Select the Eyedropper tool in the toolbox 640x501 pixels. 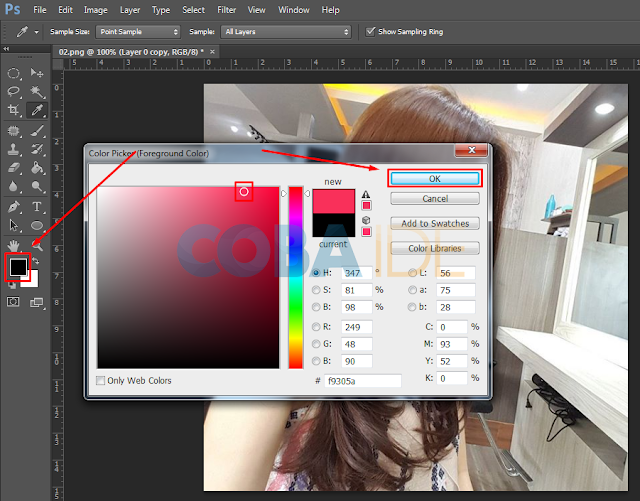37,109
